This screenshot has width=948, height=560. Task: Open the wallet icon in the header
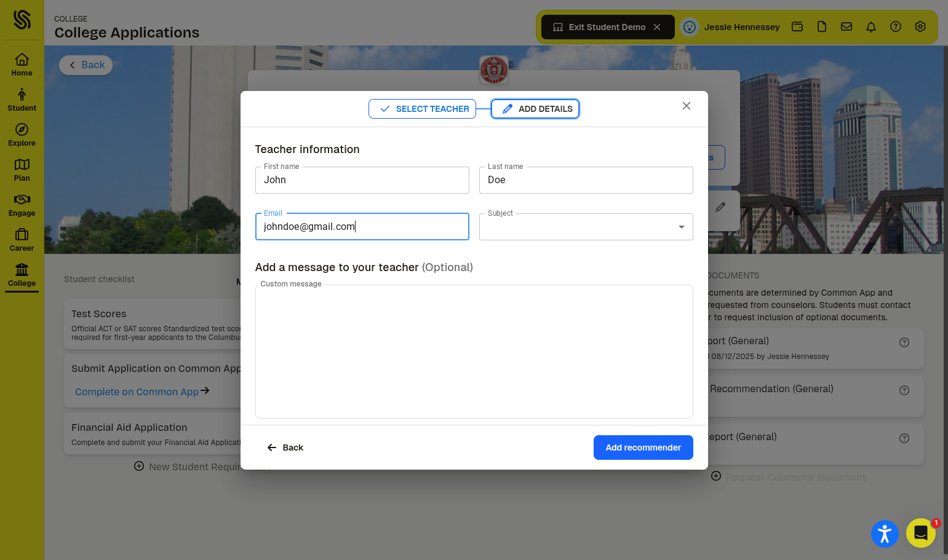point(797,26)
